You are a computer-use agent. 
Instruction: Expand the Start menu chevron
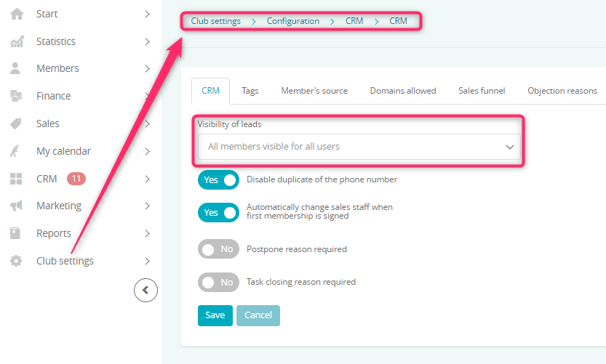pos(147,15)
